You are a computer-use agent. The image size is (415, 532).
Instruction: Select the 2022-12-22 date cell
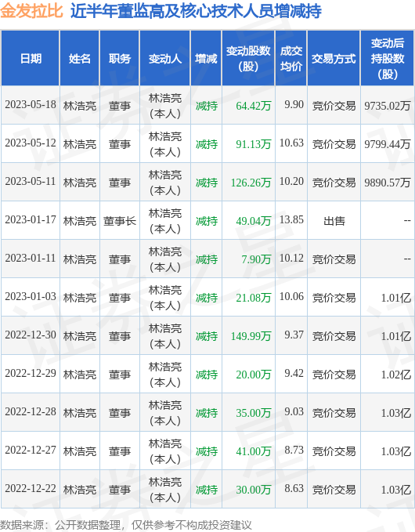(x=31, y=488)
